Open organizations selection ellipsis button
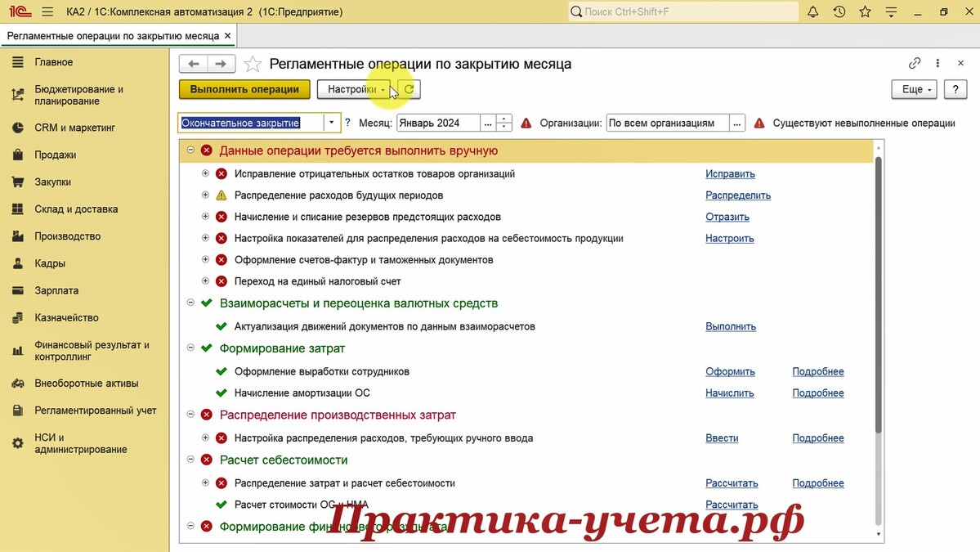Viewport: 980px width, 552px height. (x=737, y=123)
